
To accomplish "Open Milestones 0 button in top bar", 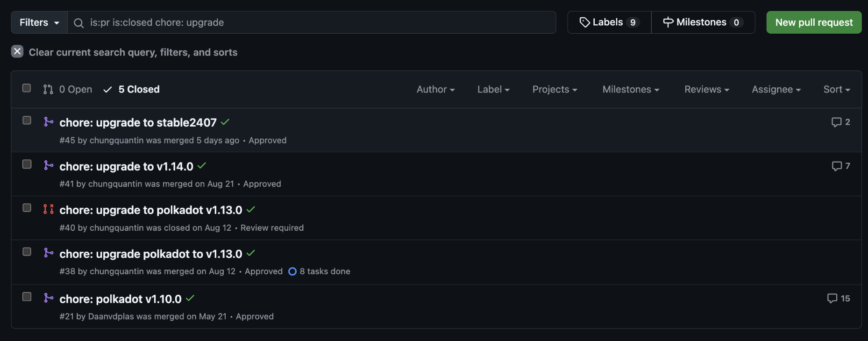I will click(x=703, y=22).
